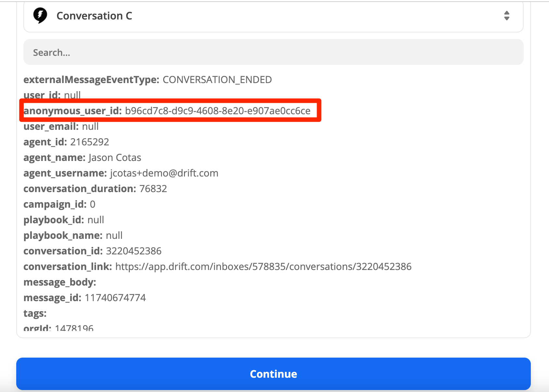Screen dimensions: 549x392
Task: Select the externalMessageEventType CONVERSATION_ENDED row
Action: 148,80
